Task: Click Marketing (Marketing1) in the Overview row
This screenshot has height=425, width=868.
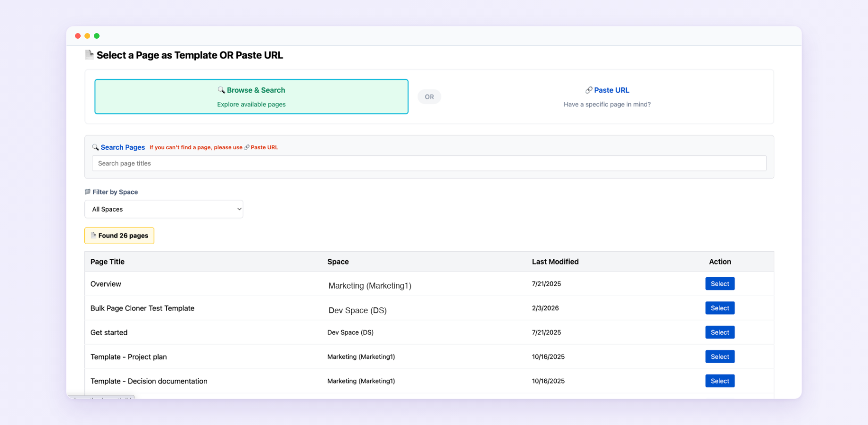Action: tap(370, 286)
